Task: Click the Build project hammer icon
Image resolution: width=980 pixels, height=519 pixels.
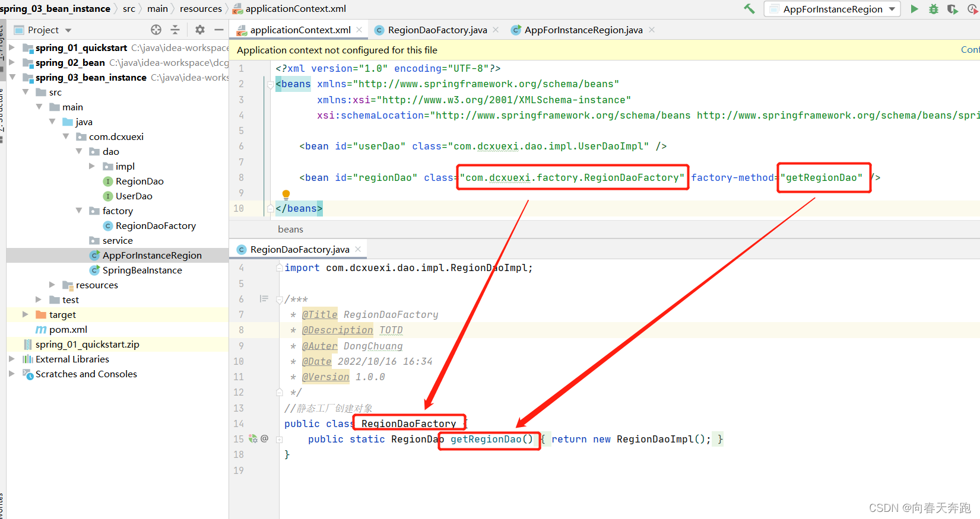Action: (x=749, y=9)
